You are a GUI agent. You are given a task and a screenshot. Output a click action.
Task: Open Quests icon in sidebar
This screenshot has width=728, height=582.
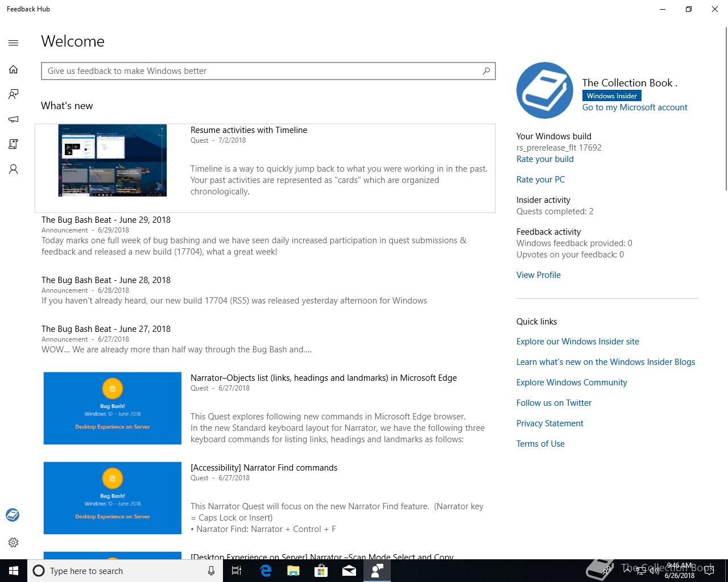(x=14, y=144)
